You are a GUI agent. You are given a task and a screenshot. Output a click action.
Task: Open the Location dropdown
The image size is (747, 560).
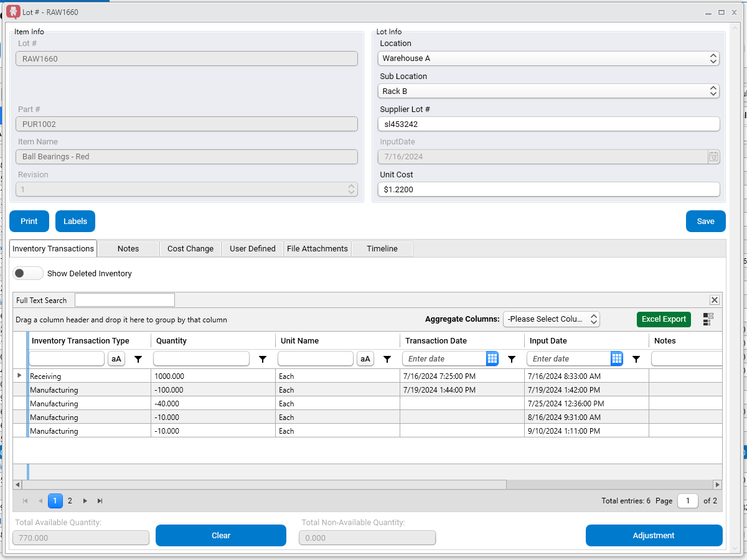coord(713,58)
